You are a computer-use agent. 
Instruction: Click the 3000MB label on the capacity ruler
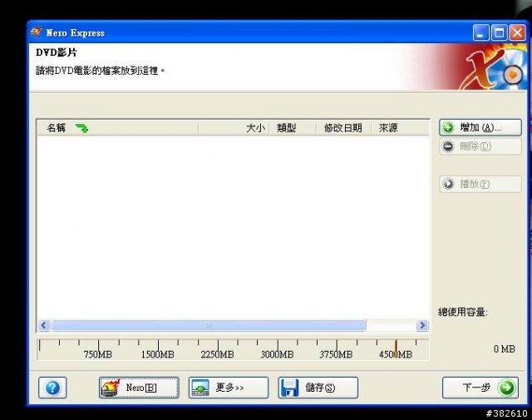point(277,354)
